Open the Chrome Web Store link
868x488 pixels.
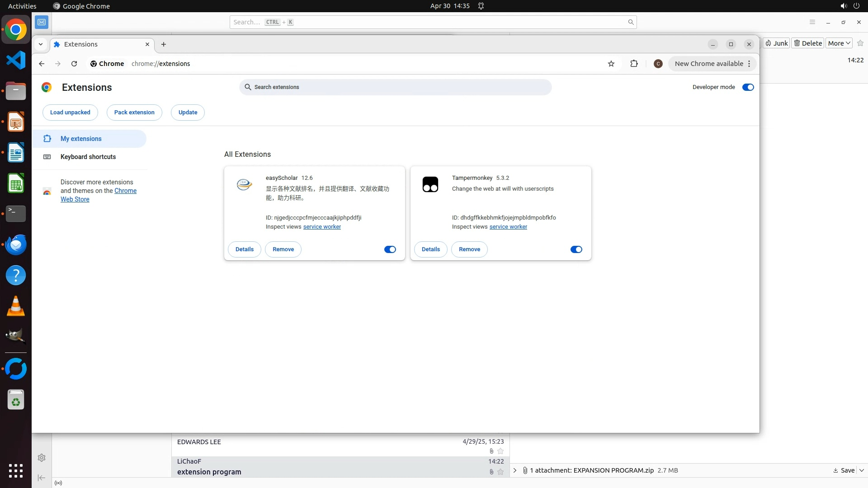click(x=125, y=191)
